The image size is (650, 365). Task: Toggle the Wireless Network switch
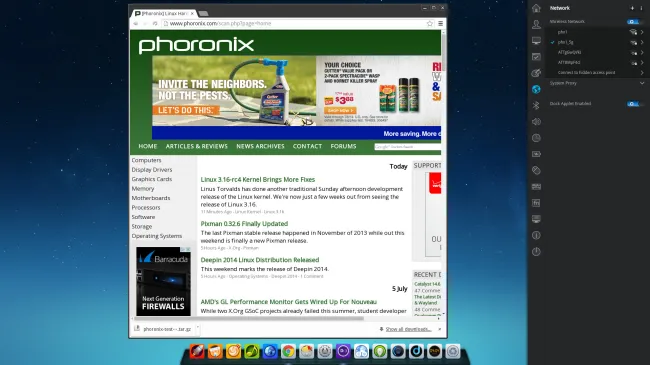pos(633,22)
